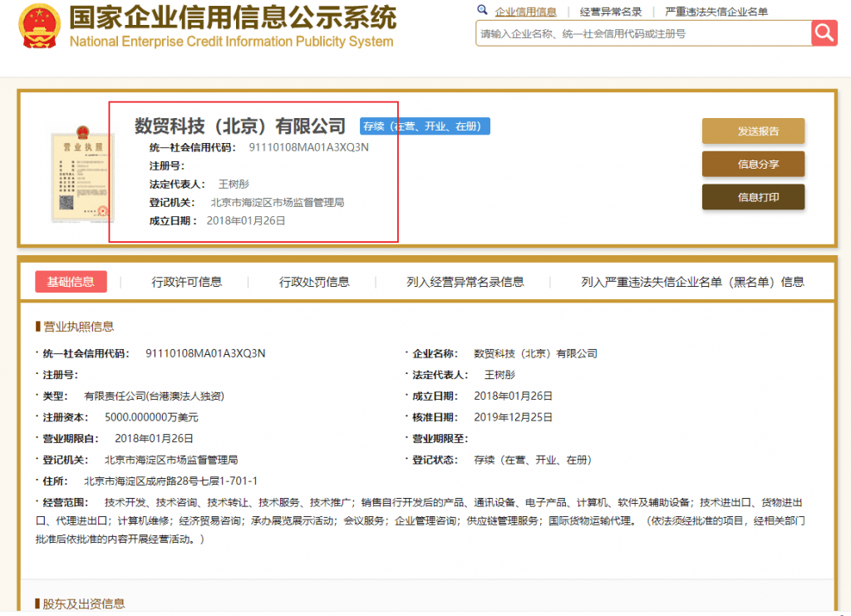Image resolution: width=851 pixels, height=616 pixels.
Task: Click the 信息打印 button
Action: (753, 197)
